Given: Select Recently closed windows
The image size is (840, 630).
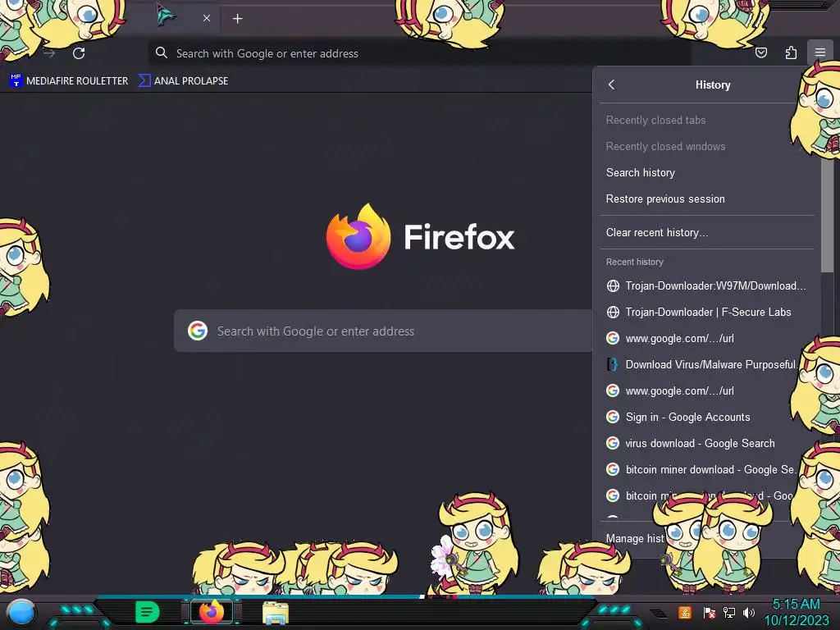Looking at the screenshot, I should [707, 146].
